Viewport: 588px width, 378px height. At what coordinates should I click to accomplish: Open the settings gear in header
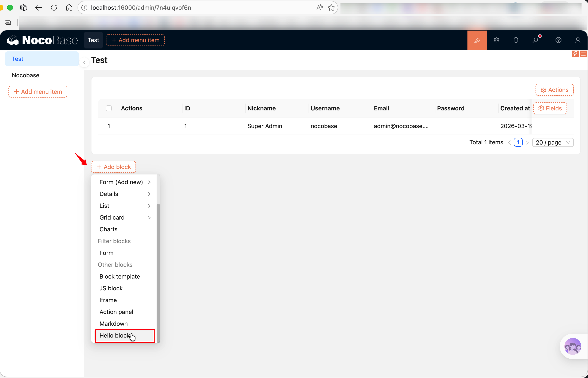pyautogui.click(x=496, y=40)
